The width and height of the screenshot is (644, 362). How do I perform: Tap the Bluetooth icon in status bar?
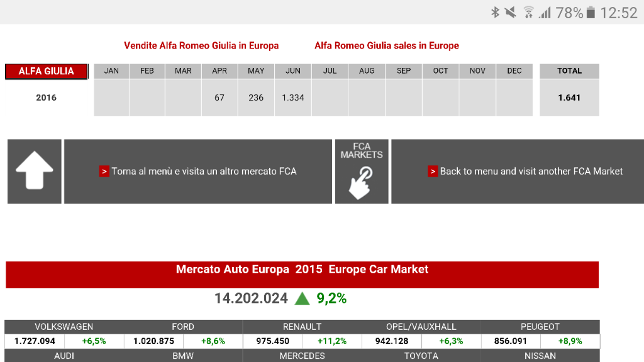tap(495, 13)
